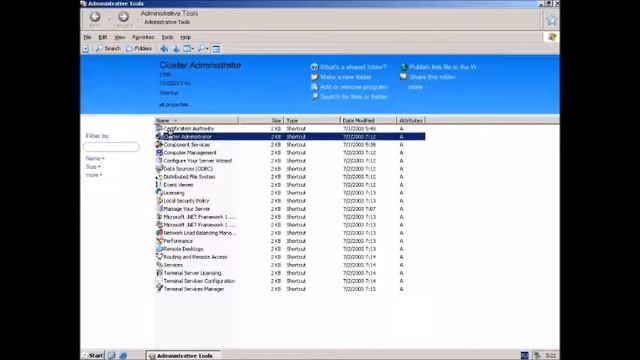Open the Size filter dropdown

pos(93,167)
